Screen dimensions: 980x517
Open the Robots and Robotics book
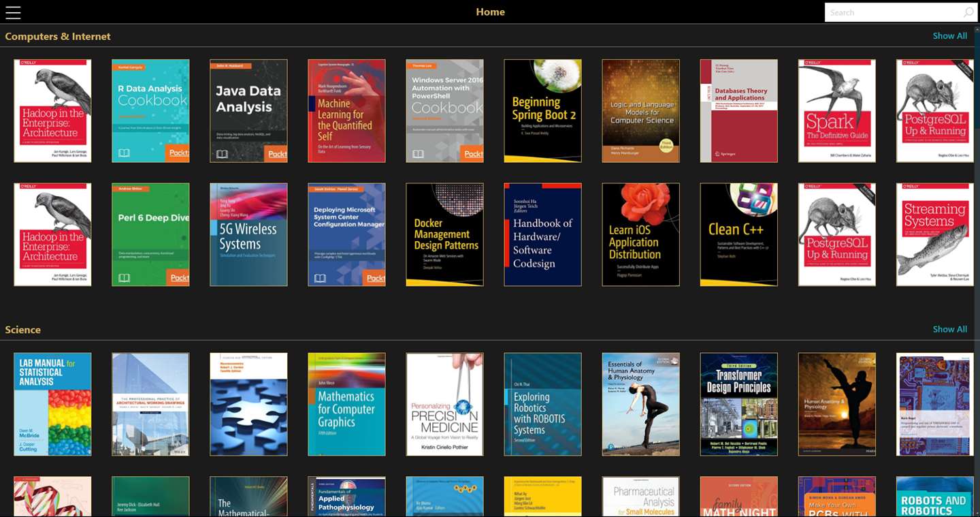(x=934, y=497)
